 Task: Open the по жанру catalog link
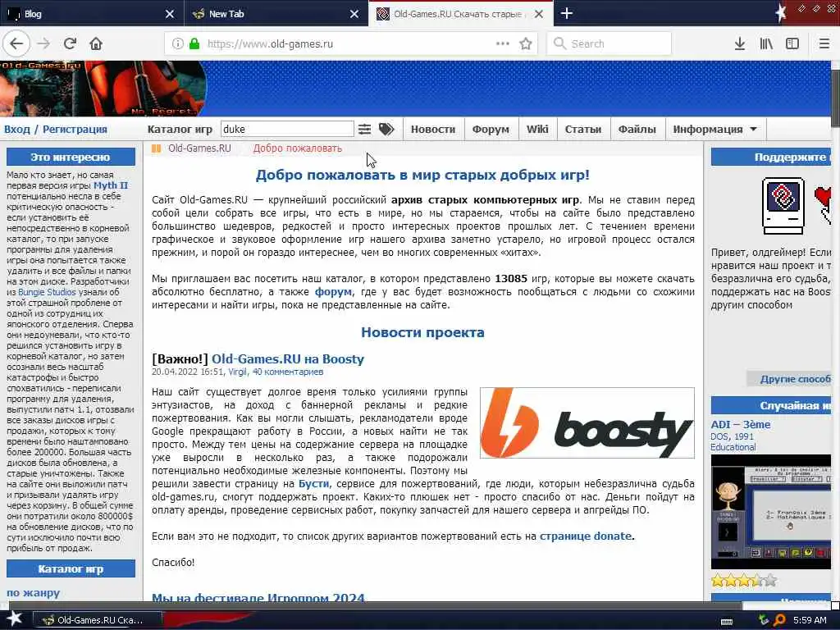pyautogui.click(x=33, y=593)
